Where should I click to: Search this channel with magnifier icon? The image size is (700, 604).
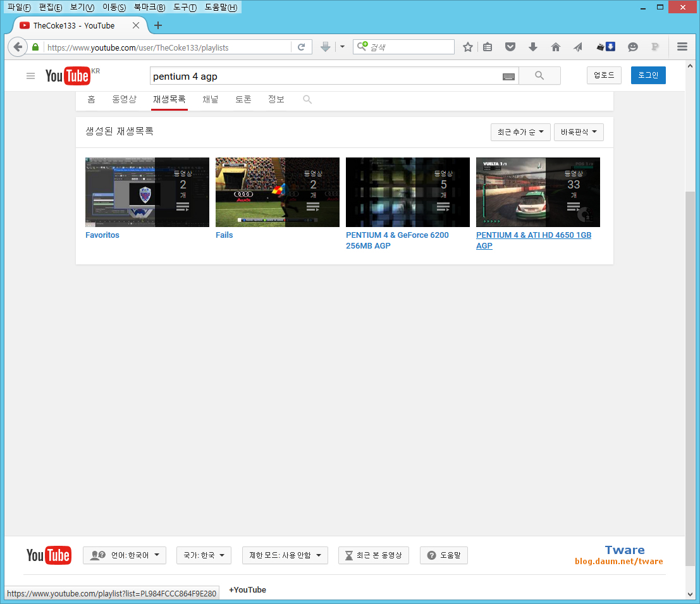(x=307, y=99)
